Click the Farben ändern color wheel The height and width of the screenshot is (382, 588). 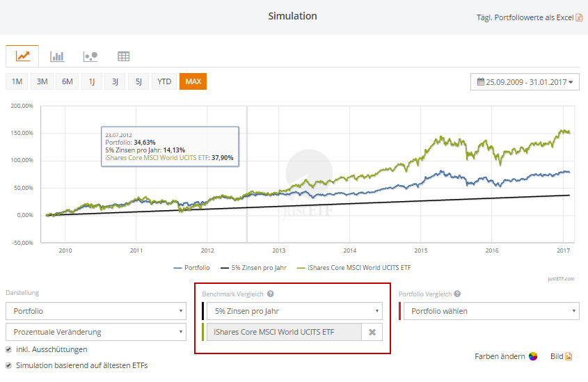pyautogui.click(x=533, y=356)
